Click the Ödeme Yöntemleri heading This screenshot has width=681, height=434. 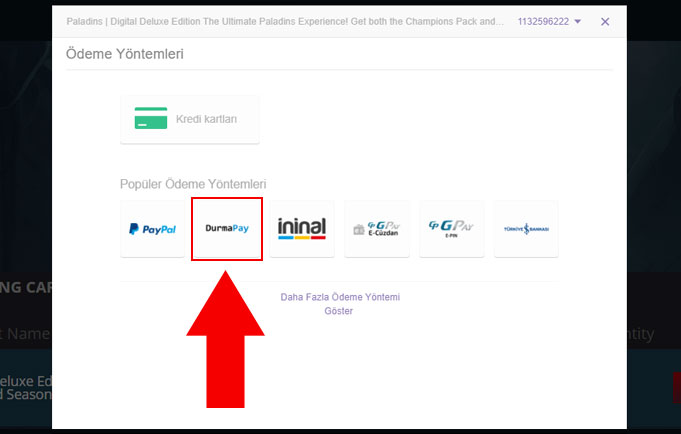pyautogui.click(x=124, y=54)
